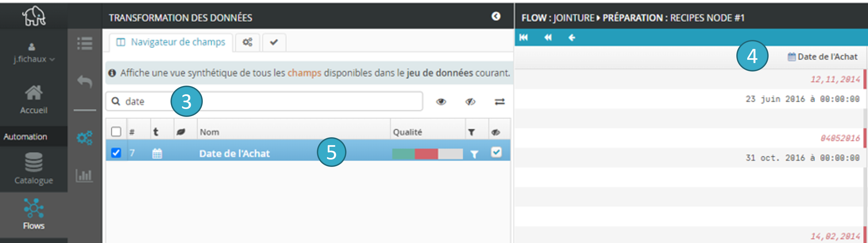
Task: Click the hidden-eye column header icon
Action: 495,132
